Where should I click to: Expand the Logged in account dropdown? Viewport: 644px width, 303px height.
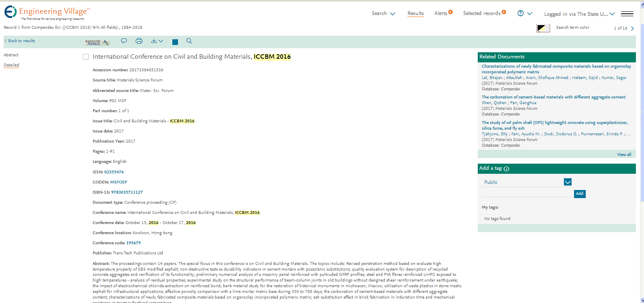click(579, 14)
